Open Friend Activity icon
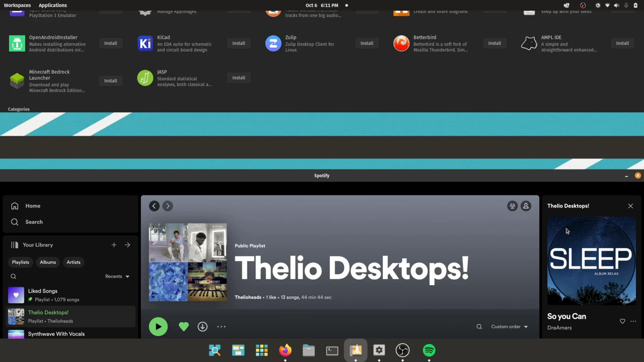 point(512,206)
